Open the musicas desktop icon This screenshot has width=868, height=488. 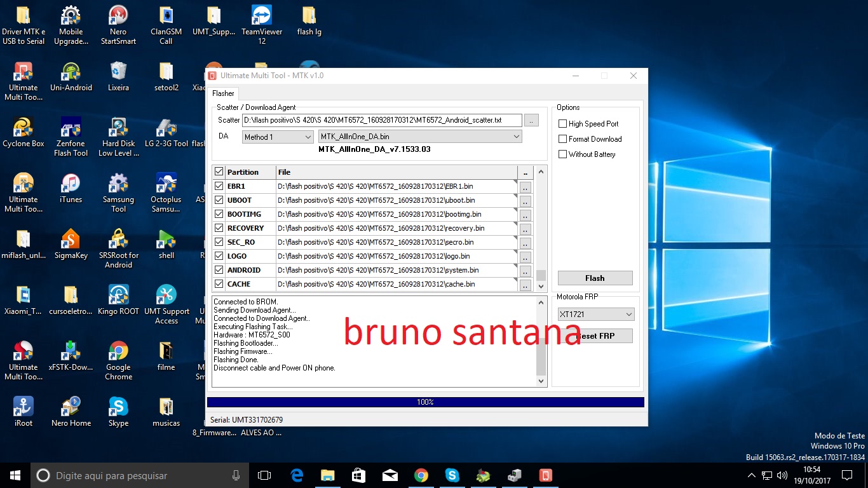(166, 412)
